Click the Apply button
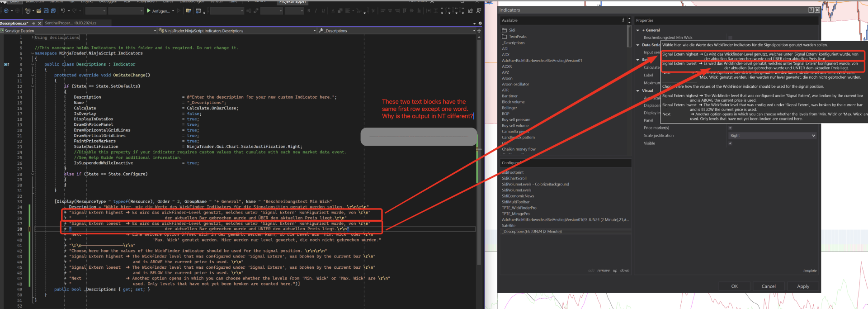The height and width of the screenshot is (309, 868). tap(803, 286)
